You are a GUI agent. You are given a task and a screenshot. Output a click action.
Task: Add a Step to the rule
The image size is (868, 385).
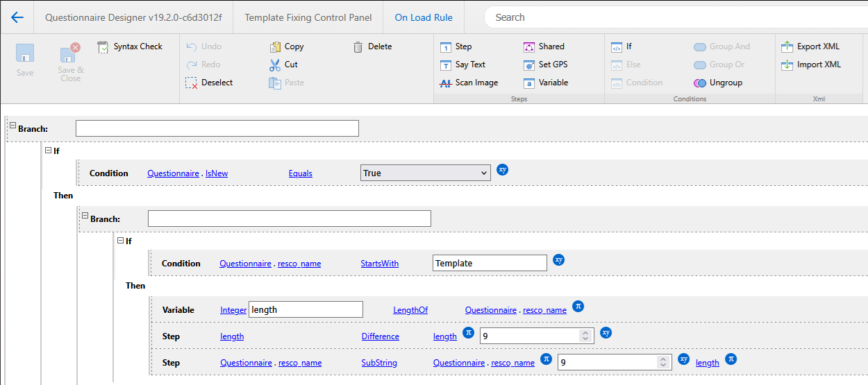pos(456,46)
